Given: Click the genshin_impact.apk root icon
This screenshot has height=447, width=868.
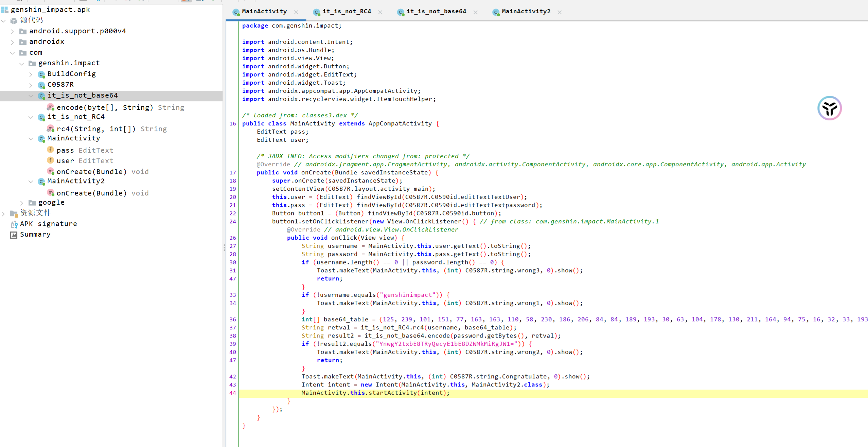Looking at the screenshot, I should click(x=4, y=10).
